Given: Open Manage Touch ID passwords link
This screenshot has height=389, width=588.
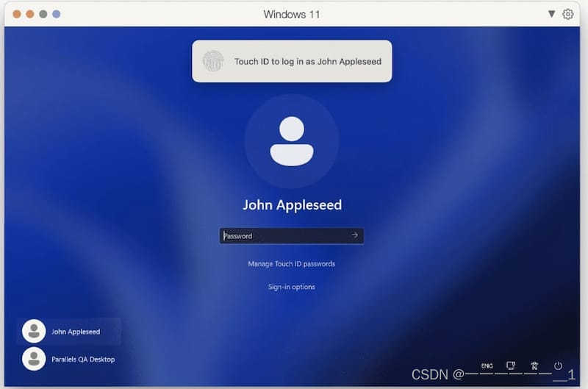Looking at the screenshot, I should [291, 264].
